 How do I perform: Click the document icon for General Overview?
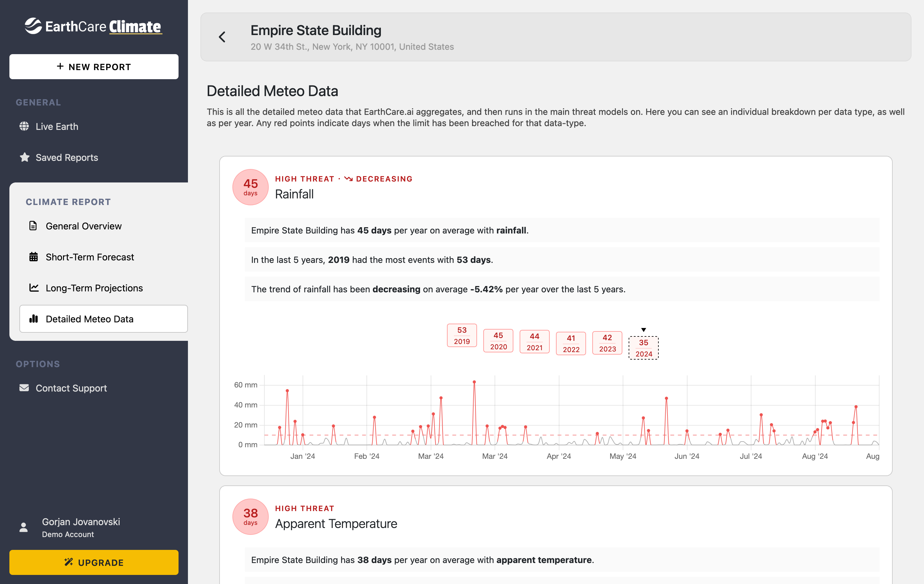pyautogui.click(x=34, y=226)
